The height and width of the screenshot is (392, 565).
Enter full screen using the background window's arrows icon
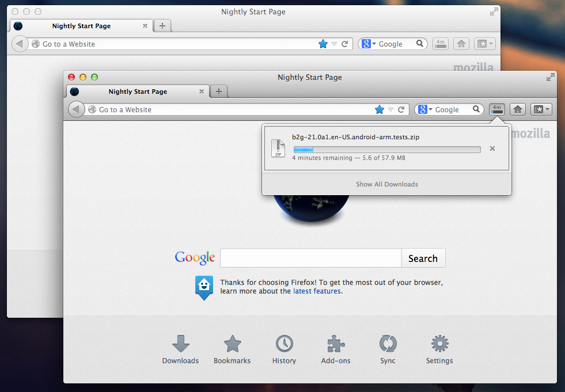click(x=494, y=12)
